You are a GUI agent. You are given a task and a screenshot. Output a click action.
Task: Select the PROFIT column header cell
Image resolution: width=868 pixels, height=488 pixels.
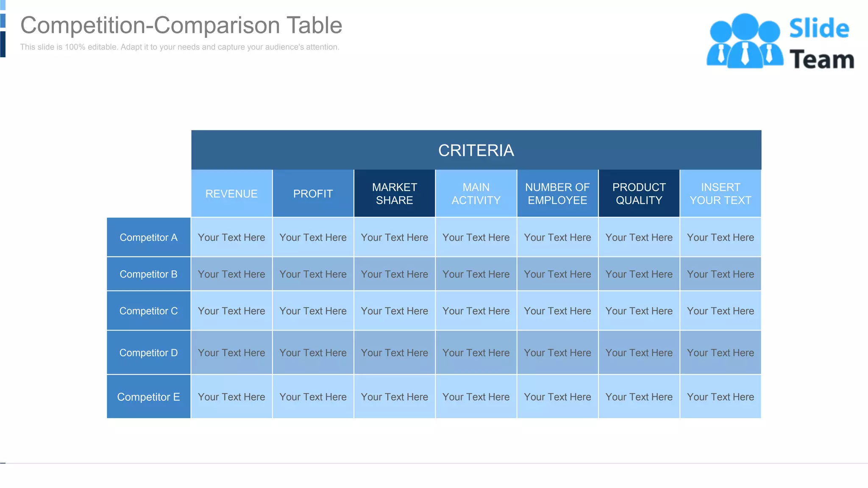[x=313, y=194]
